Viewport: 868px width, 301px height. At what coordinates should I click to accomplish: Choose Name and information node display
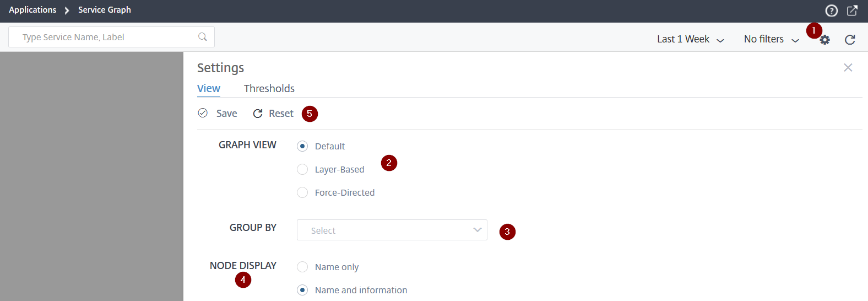tap(302, 290)
